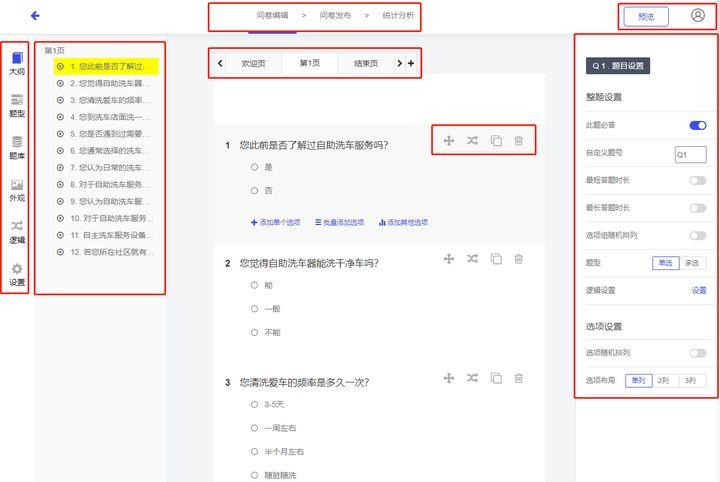Click the Q1.题目设置 header label

click(x=618, y=66)
